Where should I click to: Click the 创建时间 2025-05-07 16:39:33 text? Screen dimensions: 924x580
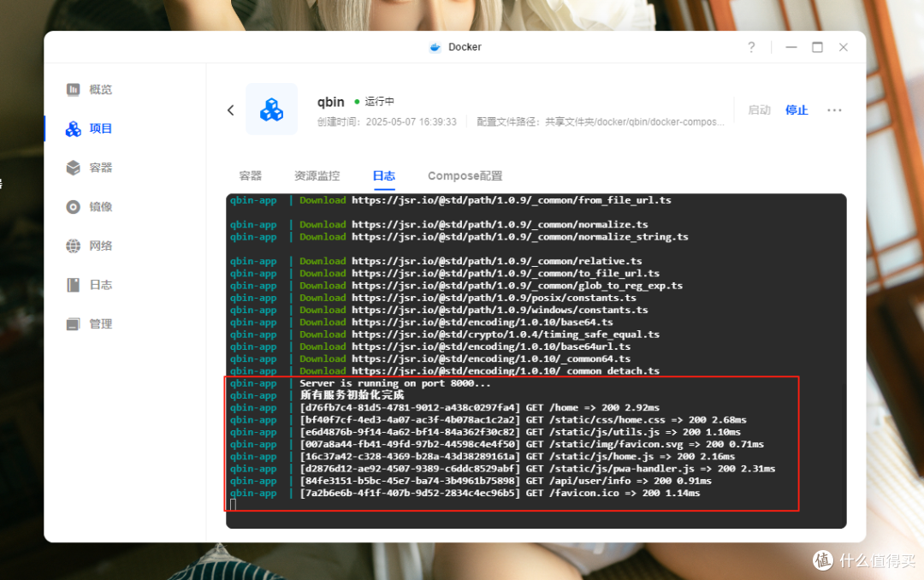coord(387,122)
